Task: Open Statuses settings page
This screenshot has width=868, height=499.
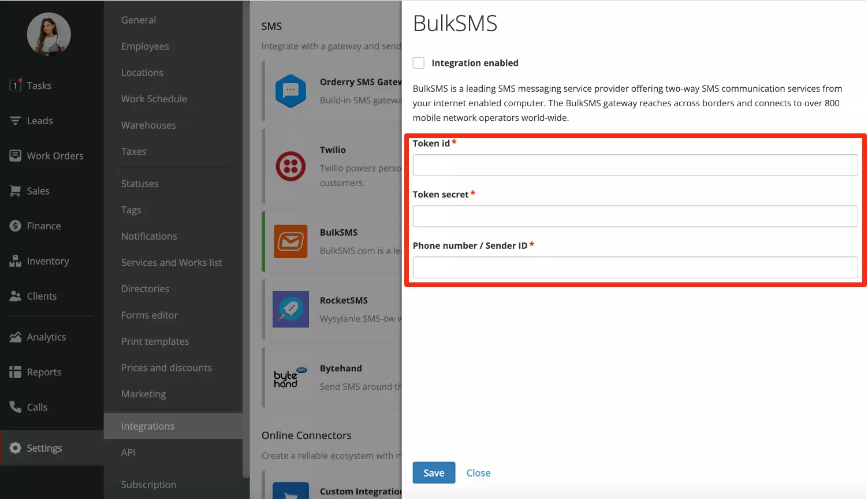Action: 140,184
